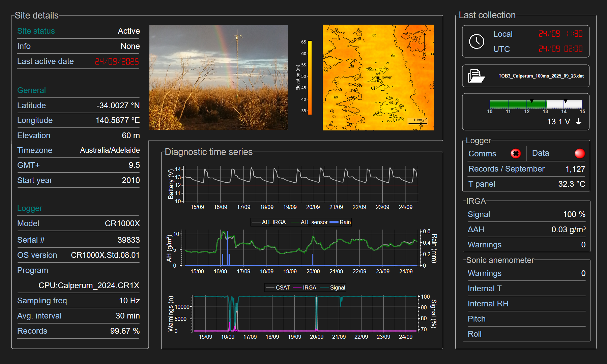Click the battery voltage gauge bar

(536, 104)
